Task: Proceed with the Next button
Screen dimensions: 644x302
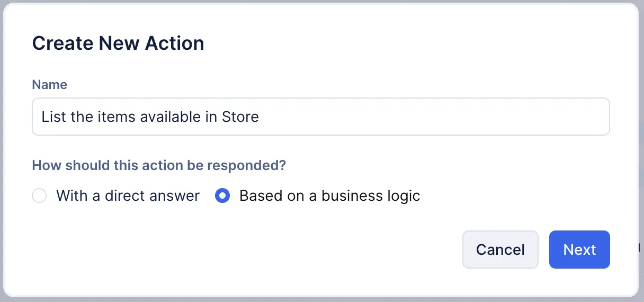Action: pos(579,250)
